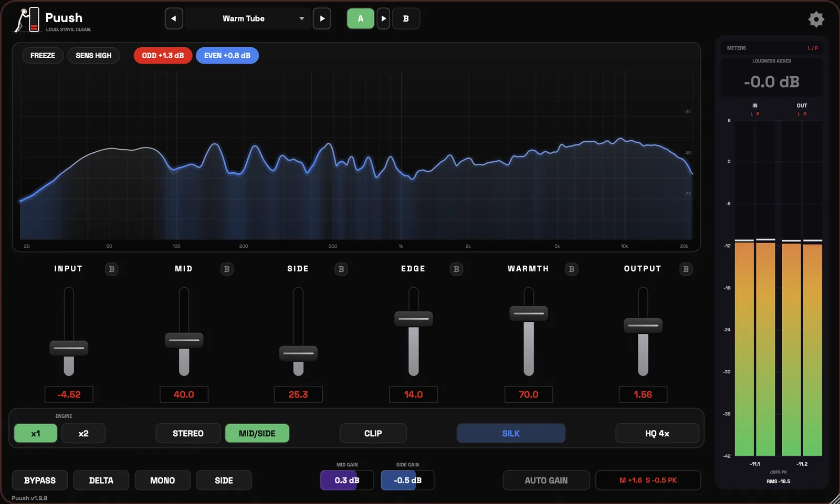Enable the CLIP option
The width and height of the screenshot is (840, 504).
373,433
